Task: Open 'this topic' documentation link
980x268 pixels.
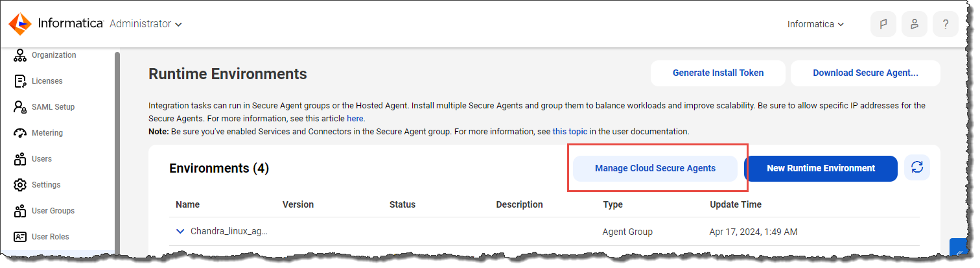Action: click(570, 131)
